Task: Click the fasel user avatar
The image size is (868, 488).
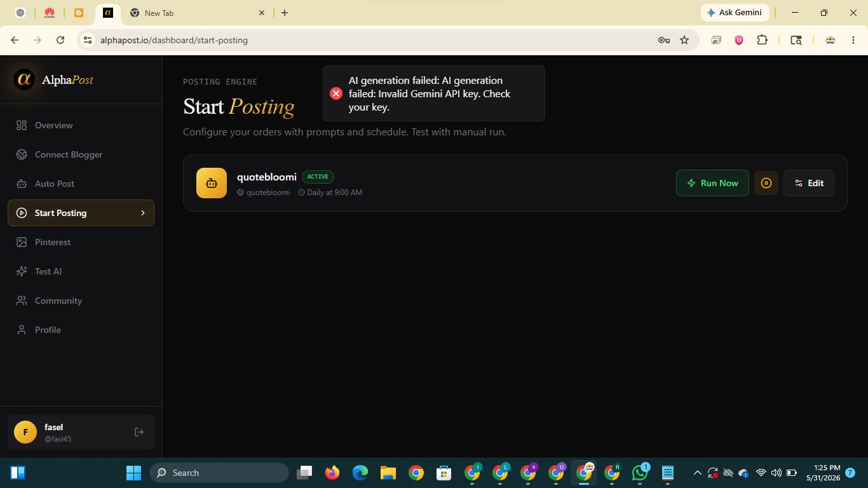Action: pyautogui.click(x=25, y=432)
